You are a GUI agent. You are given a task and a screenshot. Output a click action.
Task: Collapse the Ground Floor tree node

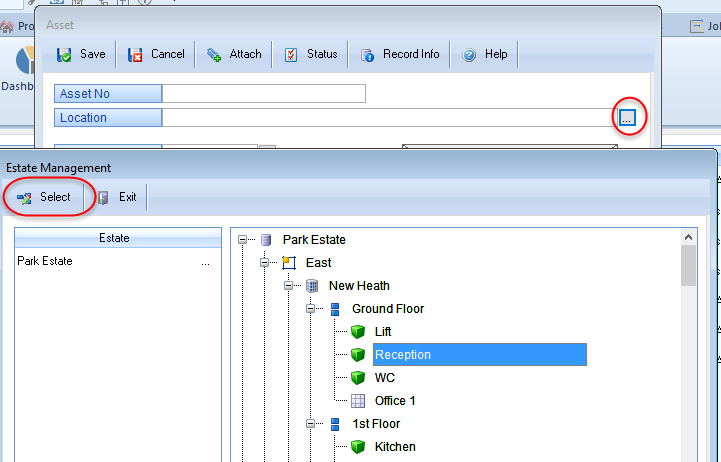[311, 308]
